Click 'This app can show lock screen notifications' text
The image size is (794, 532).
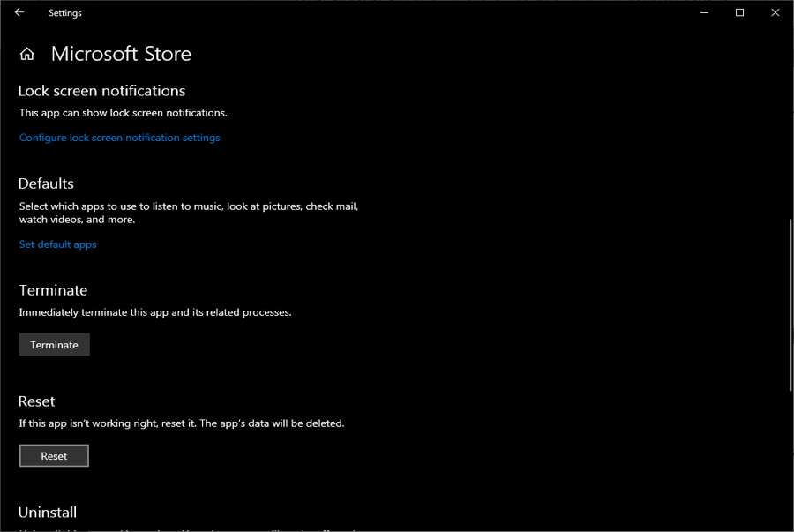[x=123, y=113]
